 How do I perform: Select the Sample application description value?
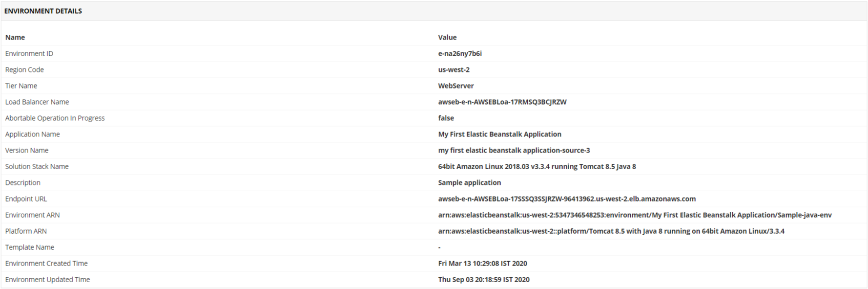[469, 182]
